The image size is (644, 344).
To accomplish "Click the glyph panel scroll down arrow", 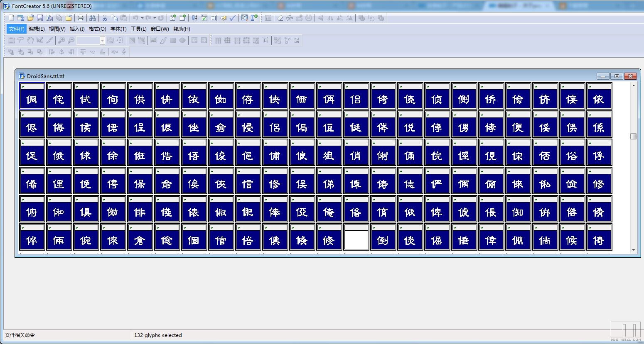I will 634,250.
